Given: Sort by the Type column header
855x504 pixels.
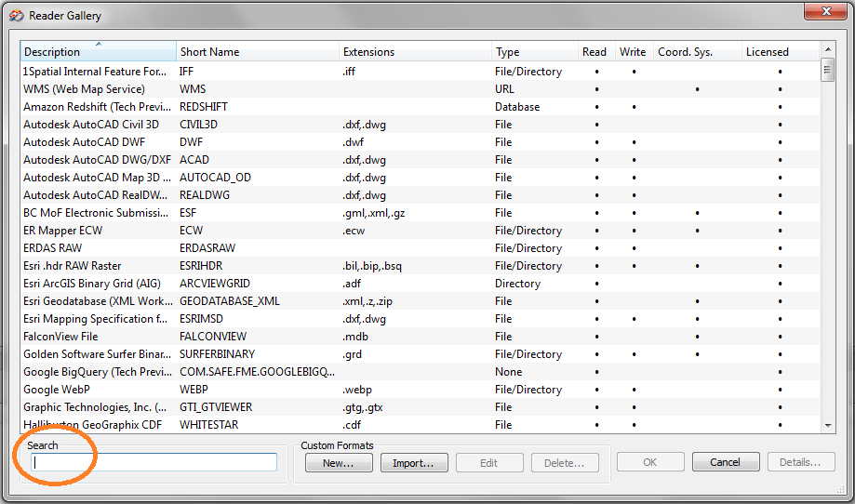Looking at the screenshot, I should click(533, 52).
